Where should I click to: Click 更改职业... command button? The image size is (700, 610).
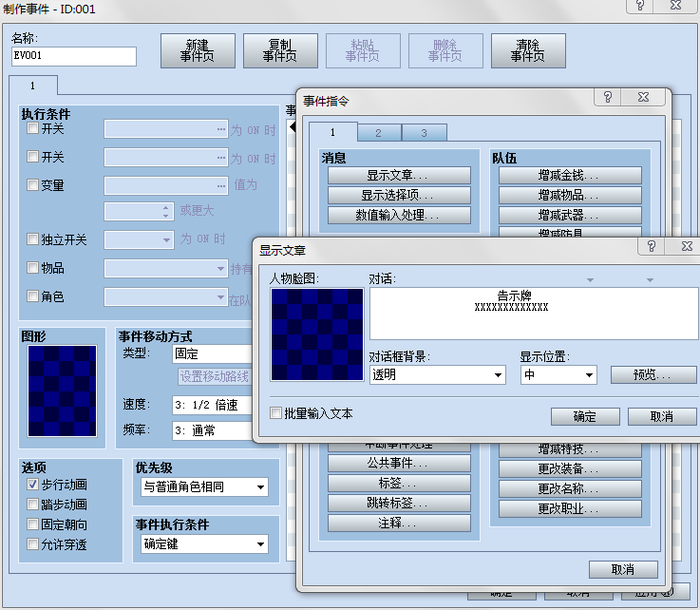(x=570, y=508)
